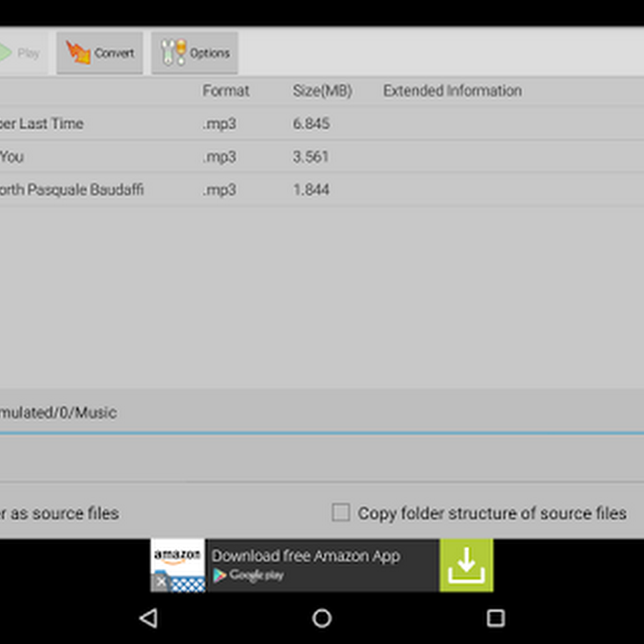Select the row ending in Last Time
The width and height of the screenshot is (644, 644).
click(322, 124)
